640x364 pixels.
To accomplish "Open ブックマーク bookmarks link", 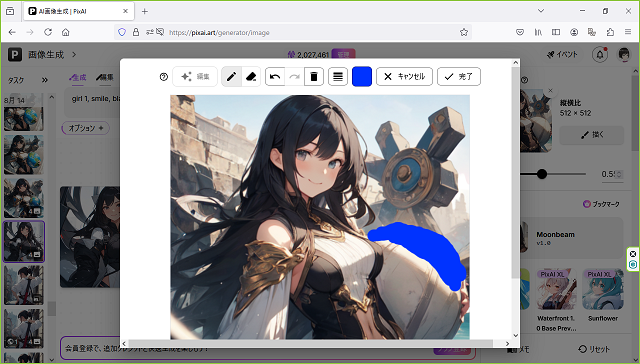I will (x=601, y=204).
